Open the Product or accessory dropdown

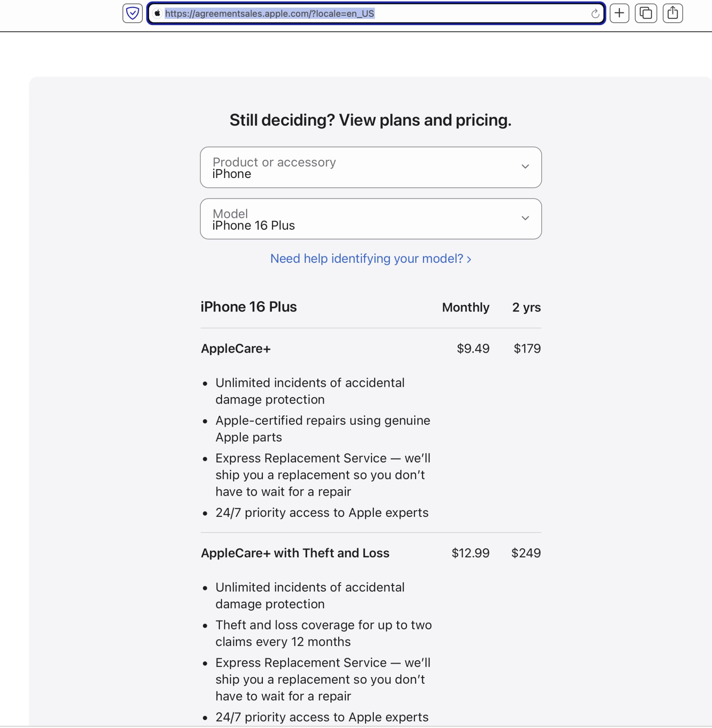[x=371, y=167]
